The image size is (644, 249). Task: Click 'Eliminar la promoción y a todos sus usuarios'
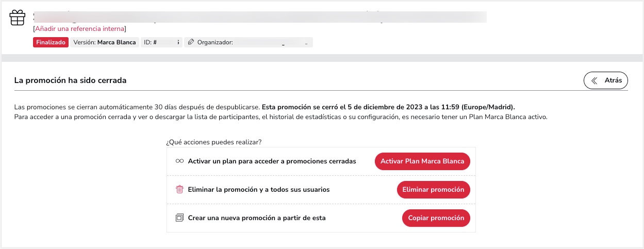click(x=258, y=189)
